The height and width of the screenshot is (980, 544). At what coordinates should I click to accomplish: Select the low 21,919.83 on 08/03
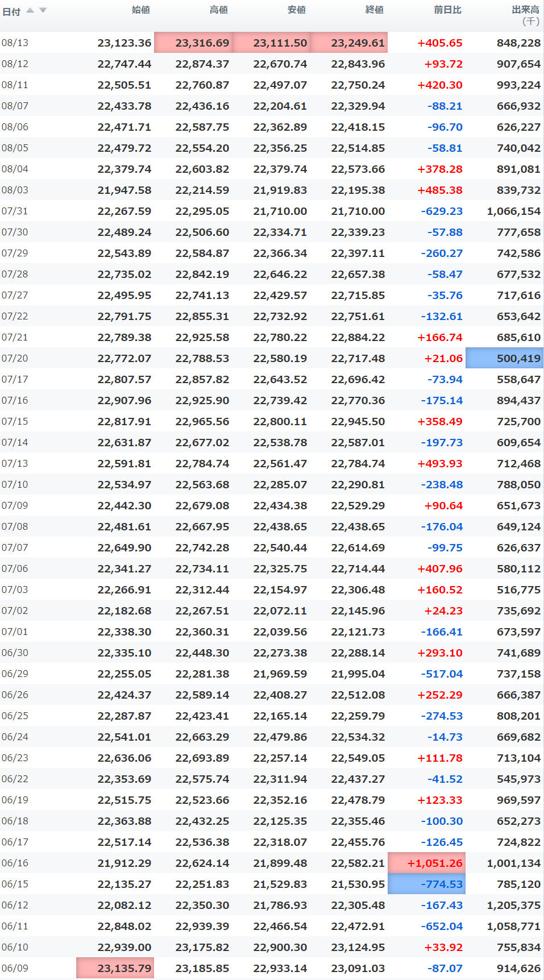(280, 190)
